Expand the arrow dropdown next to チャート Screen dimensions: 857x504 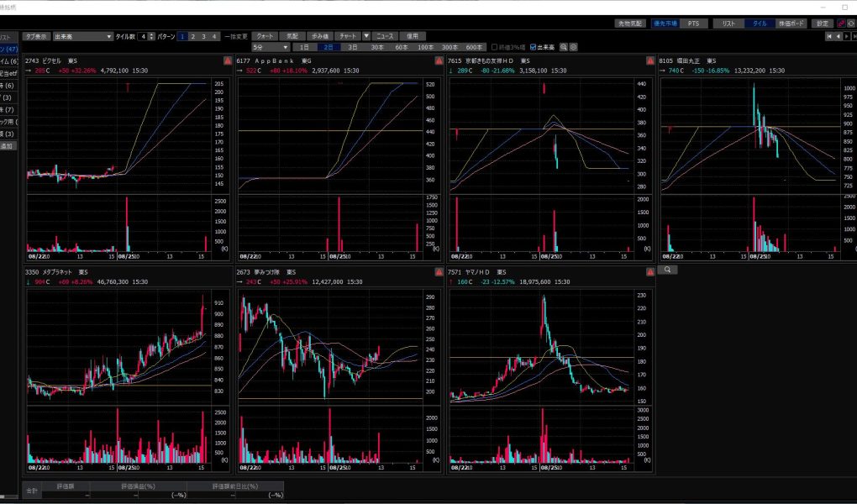(x=366, y=37)
